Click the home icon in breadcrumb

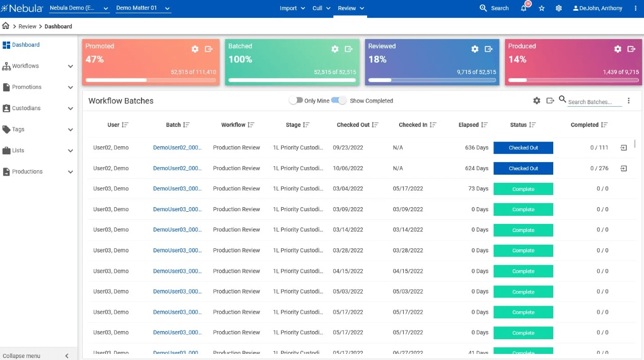pyautogui.click(x=6, y=26)
